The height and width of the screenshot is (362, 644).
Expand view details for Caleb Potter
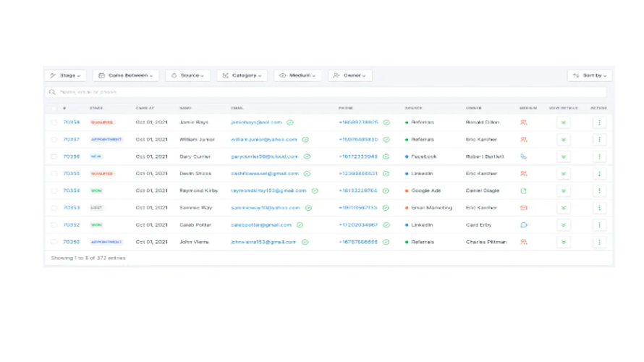tap(564, 225)
